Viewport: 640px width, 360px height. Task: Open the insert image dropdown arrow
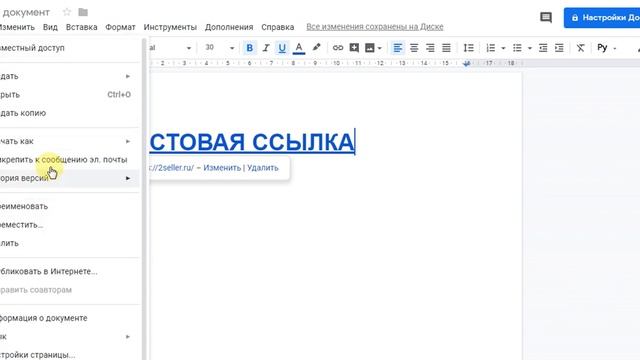point(380,48)
